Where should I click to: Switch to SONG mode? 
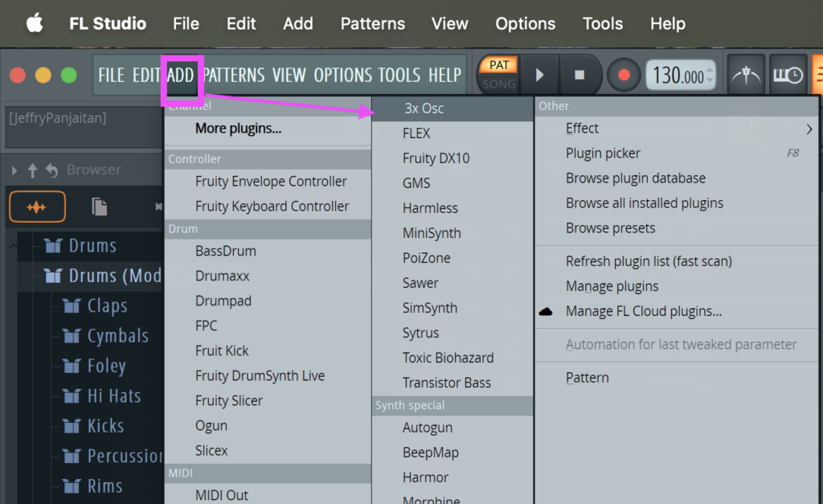coord(499,84)
